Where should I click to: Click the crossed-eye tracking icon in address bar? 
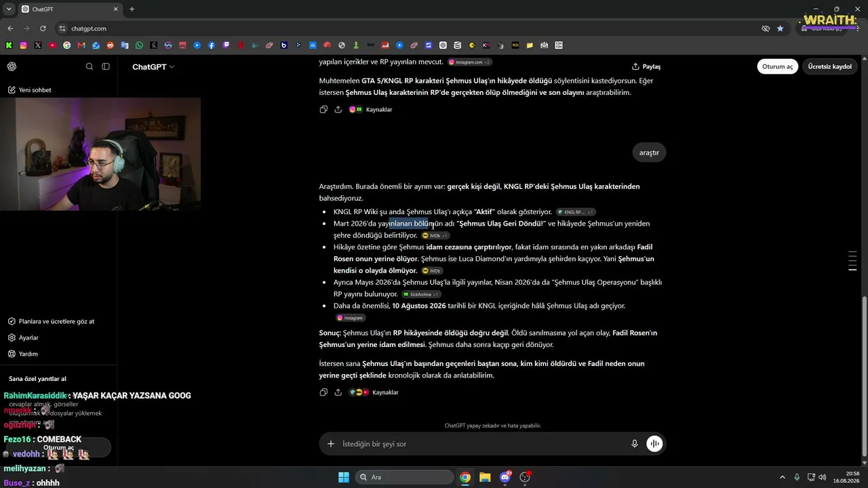(766, 28)
